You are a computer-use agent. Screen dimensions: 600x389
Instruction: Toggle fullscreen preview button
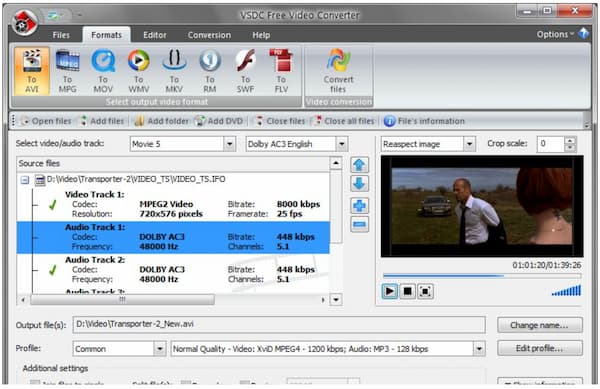tap(425, 291)
